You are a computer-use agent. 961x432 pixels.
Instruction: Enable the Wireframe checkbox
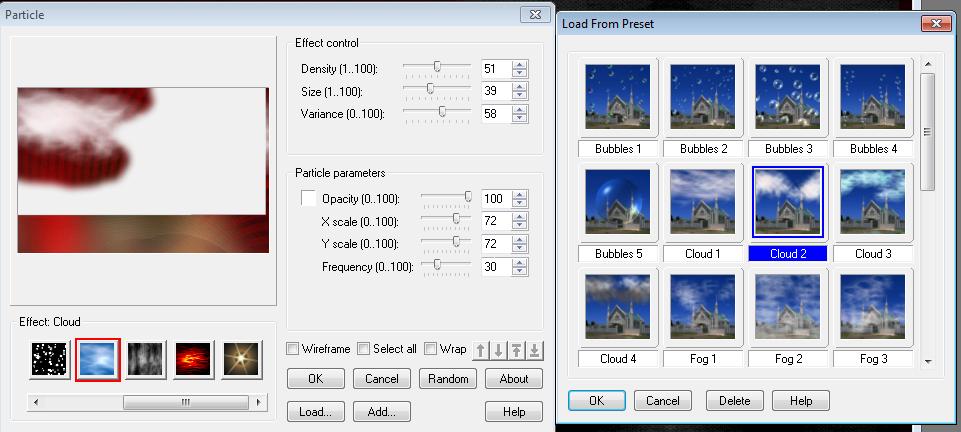293,349
